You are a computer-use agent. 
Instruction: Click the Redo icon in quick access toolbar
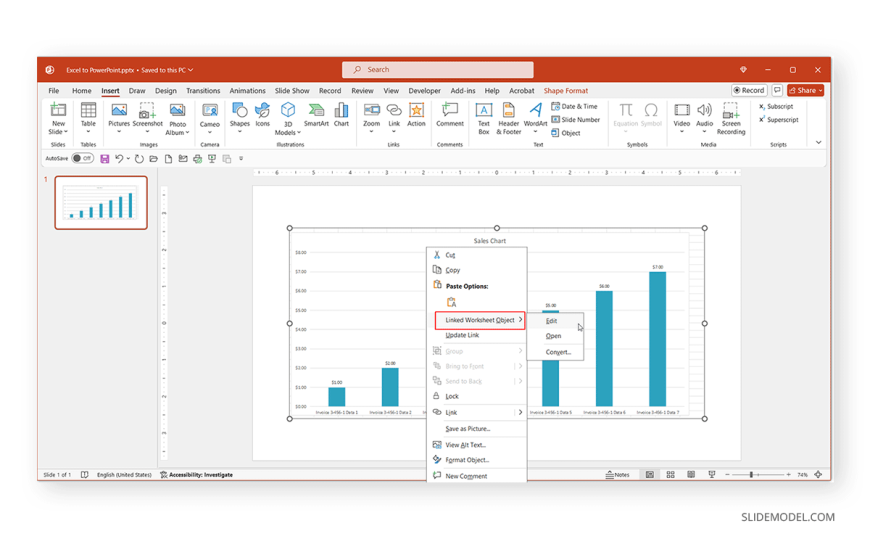click(139, 159)
